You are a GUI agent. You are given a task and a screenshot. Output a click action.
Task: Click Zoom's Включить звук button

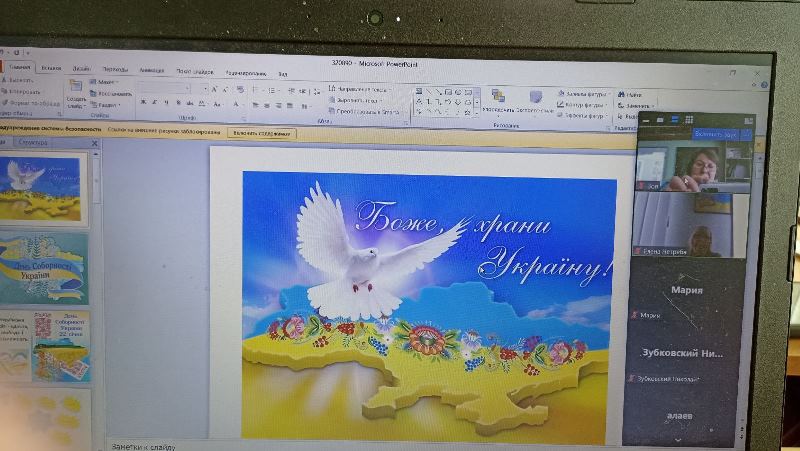pyautogui.click(x=715, y=135)
